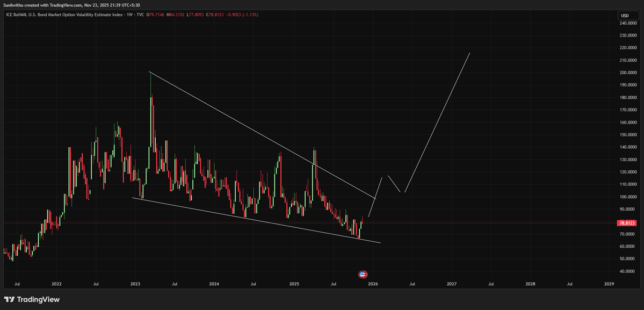Click the 140.0000 price axis label
644x310 pixels.
(627, 147)
